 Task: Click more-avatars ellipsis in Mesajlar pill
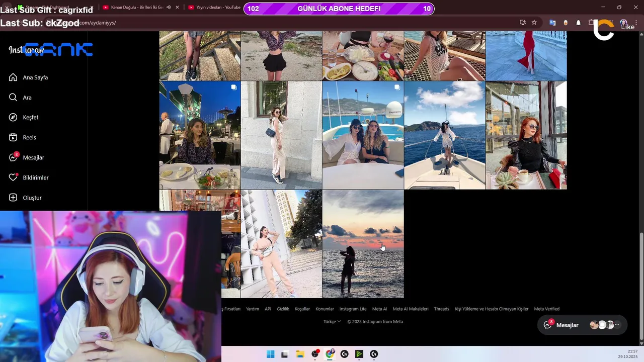pos(617,325)
